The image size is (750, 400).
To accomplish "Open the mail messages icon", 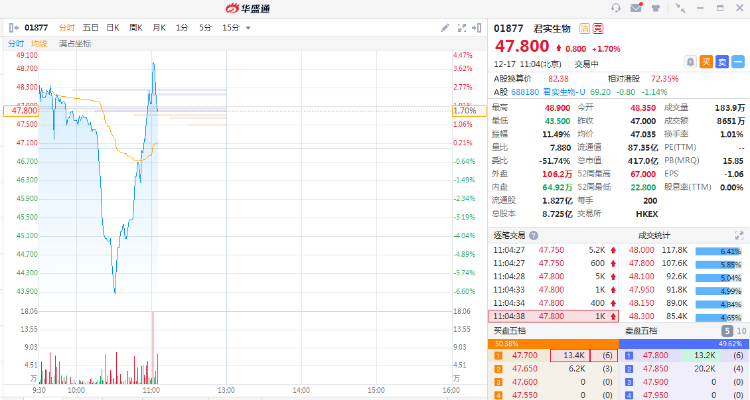I will 636,8.
